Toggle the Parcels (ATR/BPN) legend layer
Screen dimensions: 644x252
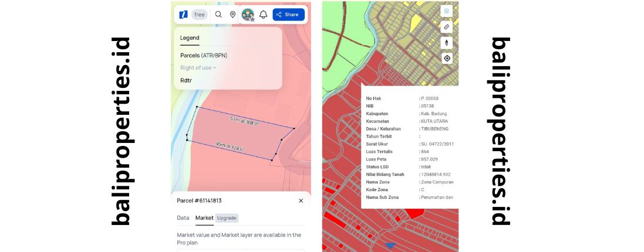coord(204,56)
